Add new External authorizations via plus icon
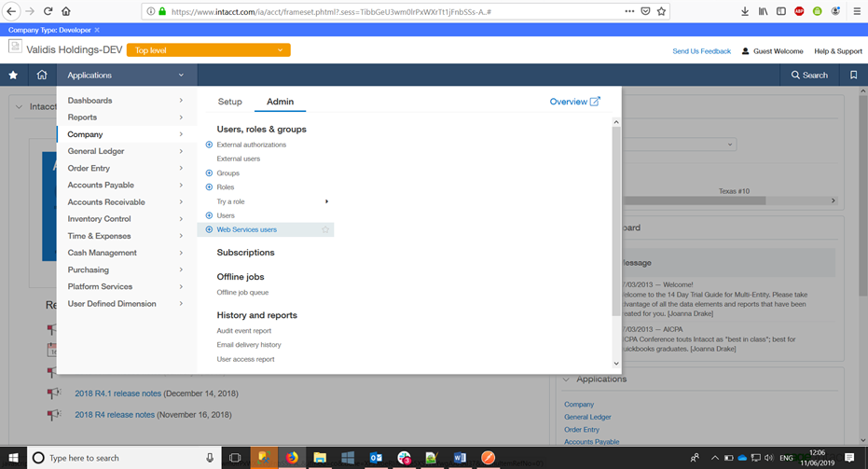Viewport: 868px width, 469px height. click(x=209, y=145)
